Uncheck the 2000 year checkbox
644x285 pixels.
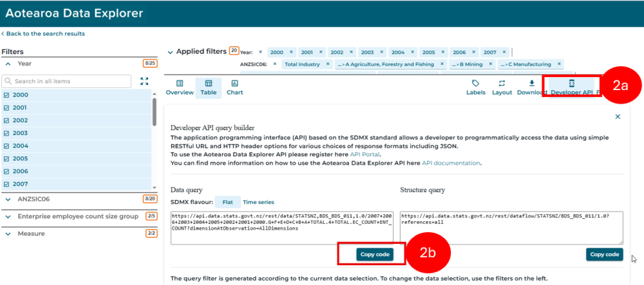coord(6,95)
